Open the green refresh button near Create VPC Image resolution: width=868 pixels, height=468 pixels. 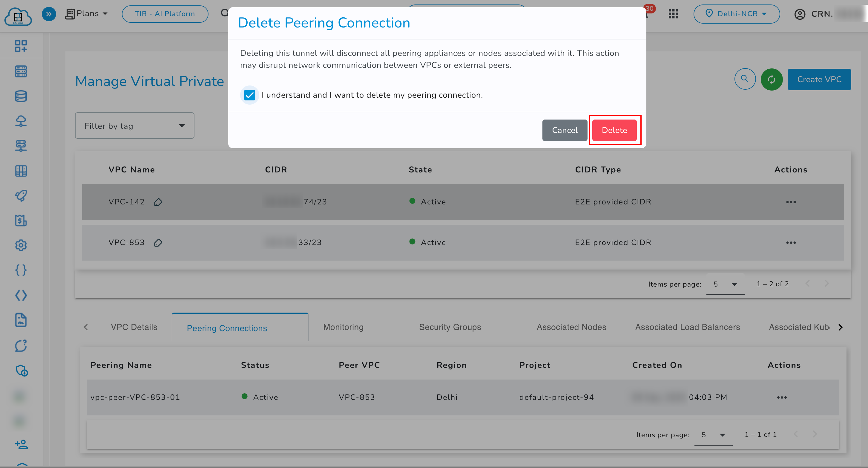pyautogui.click(x=772, y=79)
